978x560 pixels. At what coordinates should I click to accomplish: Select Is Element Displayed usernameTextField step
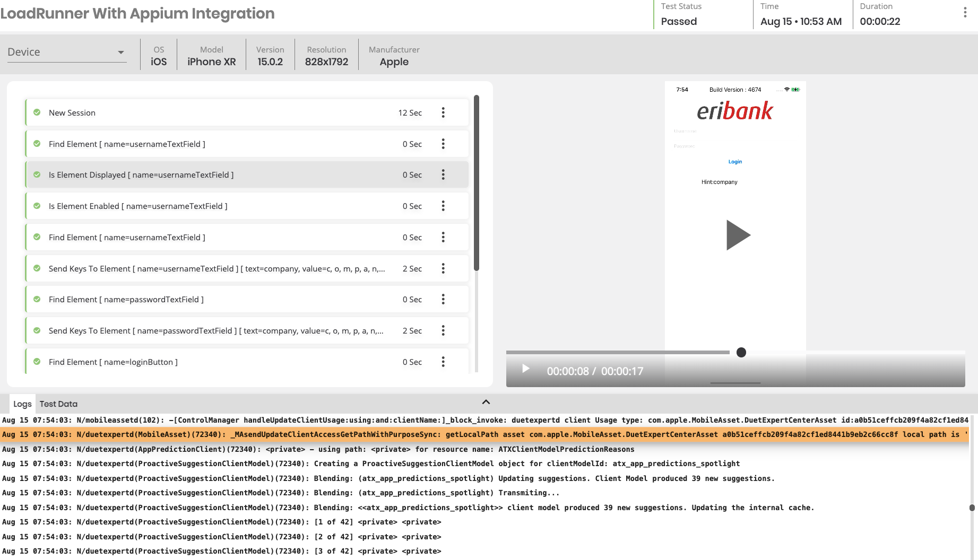[x=247, y=174]
